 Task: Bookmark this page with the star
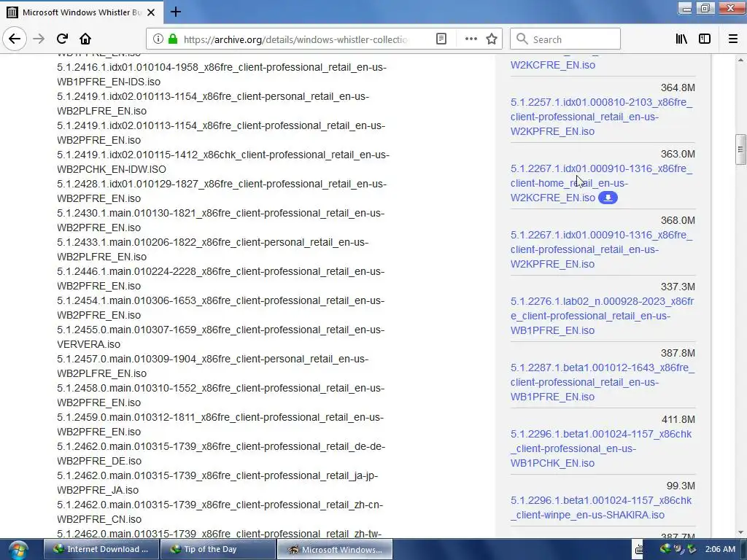coord(492,39)
